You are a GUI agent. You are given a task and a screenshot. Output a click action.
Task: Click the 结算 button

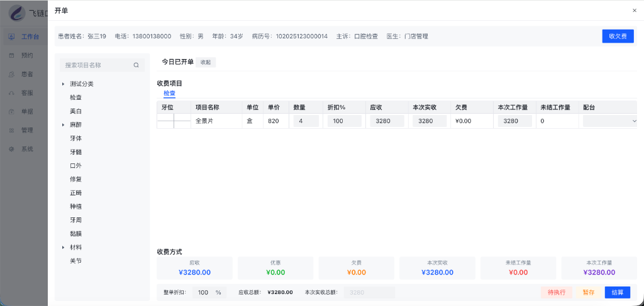[x=618, y=292]
